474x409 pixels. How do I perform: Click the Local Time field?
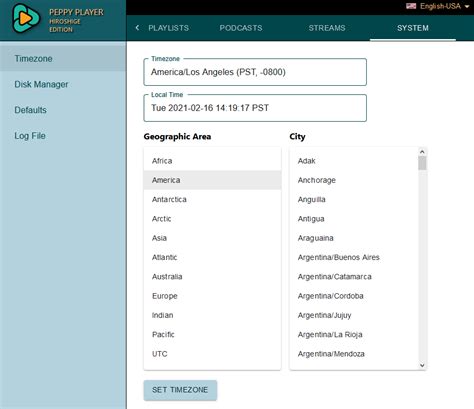[x=255, y=108]
